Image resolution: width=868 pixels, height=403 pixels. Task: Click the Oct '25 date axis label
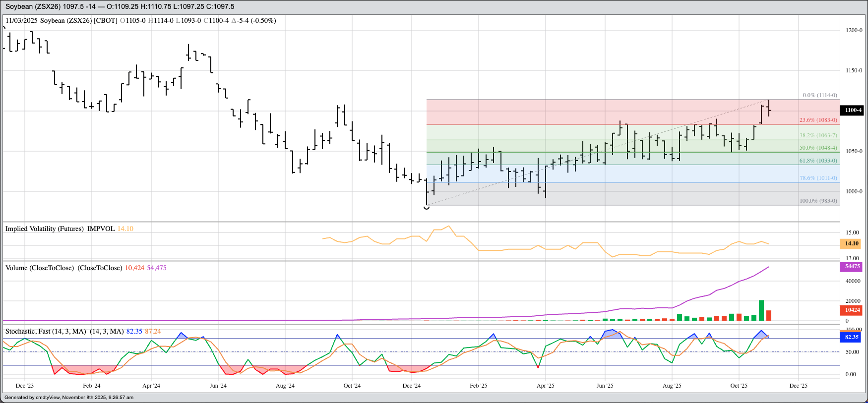pyautogui.click(x=739, y=386)
